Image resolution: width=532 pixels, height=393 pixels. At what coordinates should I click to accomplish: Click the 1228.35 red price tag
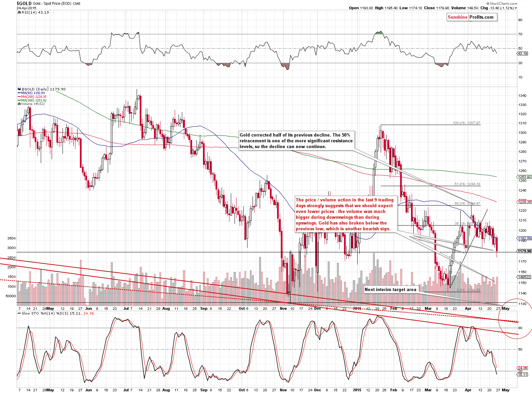click(x=525, y=202)
